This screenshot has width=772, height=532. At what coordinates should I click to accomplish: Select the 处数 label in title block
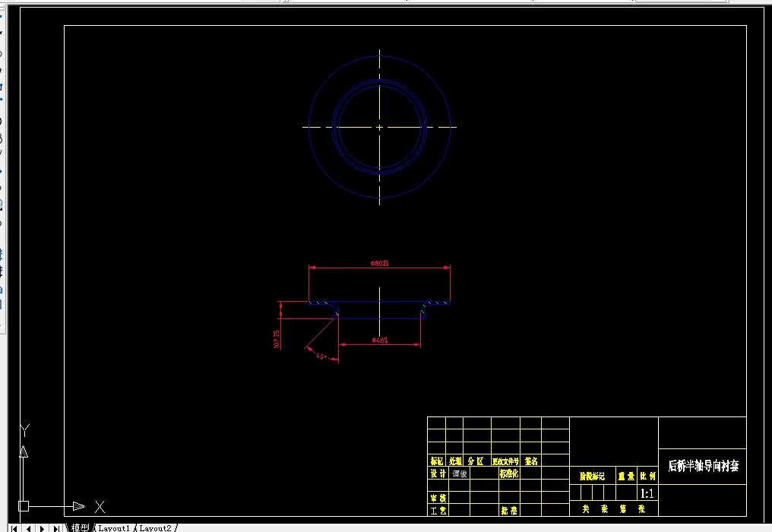coord(455,461)
